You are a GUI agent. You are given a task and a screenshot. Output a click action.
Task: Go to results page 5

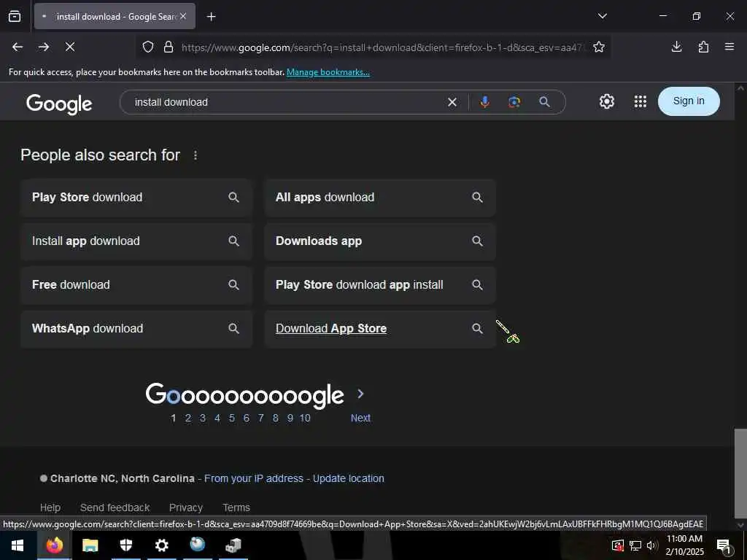point(231,418)
